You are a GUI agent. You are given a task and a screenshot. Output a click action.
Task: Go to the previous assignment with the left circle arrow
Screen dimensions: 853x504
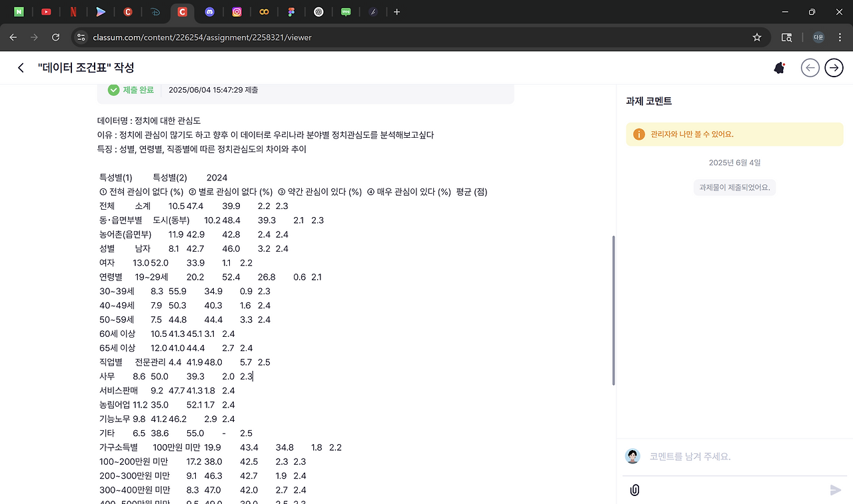pos(810,68)
